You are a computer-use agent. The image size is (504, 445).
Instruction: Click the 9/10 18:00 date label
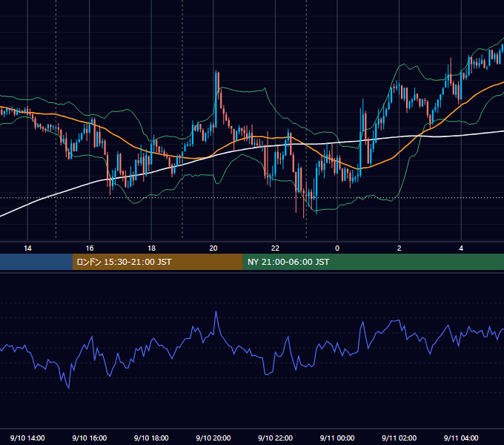click(151, 438)
